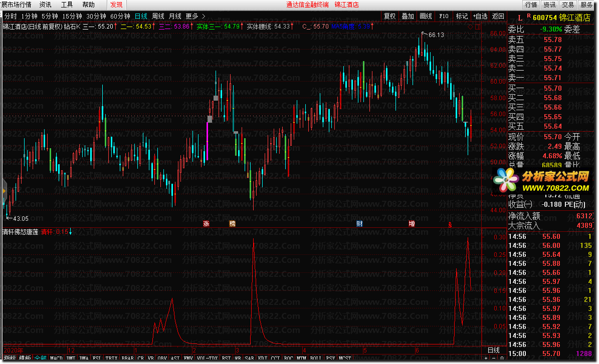Screen dimensions: 599x364
Task: Select the 全部 indicators tab
Action: point(41,358)
